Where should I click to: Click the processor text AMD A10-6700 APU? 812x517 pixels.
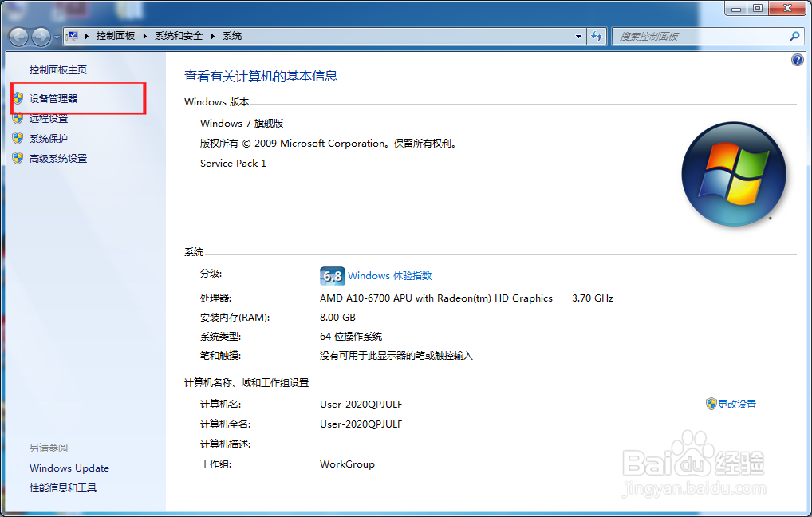436,298
